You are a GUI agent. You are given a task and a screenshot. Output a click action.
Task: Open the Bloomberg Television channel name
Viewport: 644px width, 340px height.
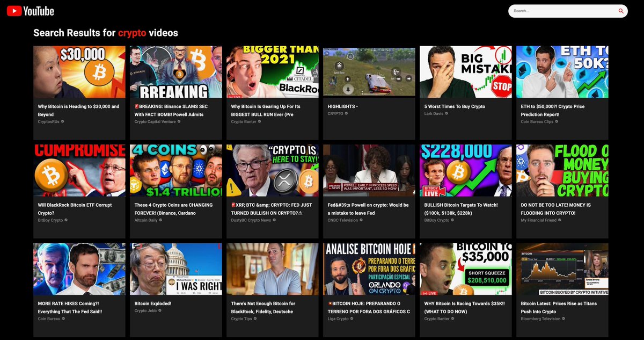point(541,319)
